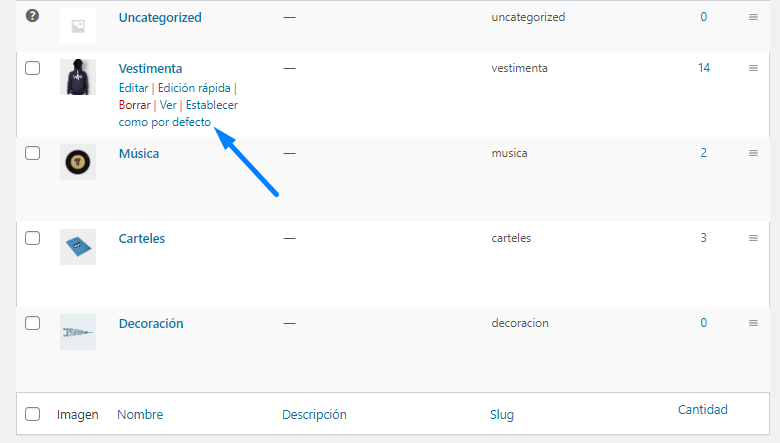The image size is (780, 443).
Task: Tick the Música category checkbox
Action: click(32, 153)
